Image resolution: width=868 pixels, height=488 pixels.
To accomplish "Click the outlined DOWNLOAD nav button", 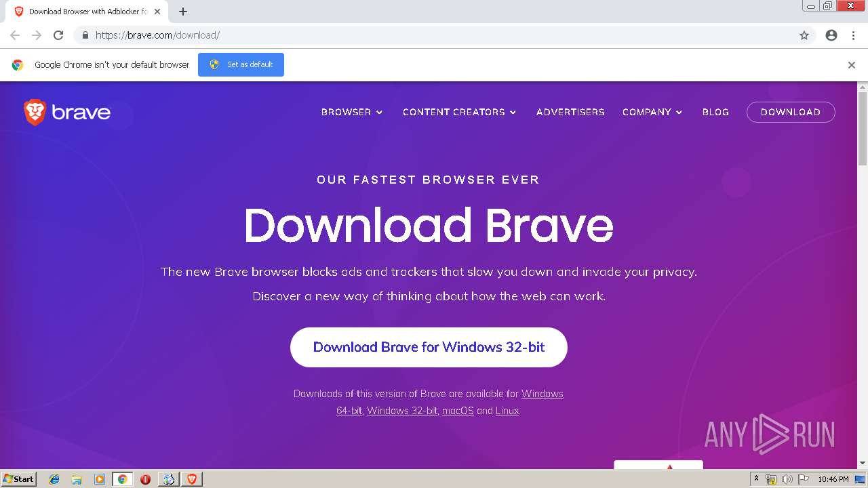I will 791,112.
